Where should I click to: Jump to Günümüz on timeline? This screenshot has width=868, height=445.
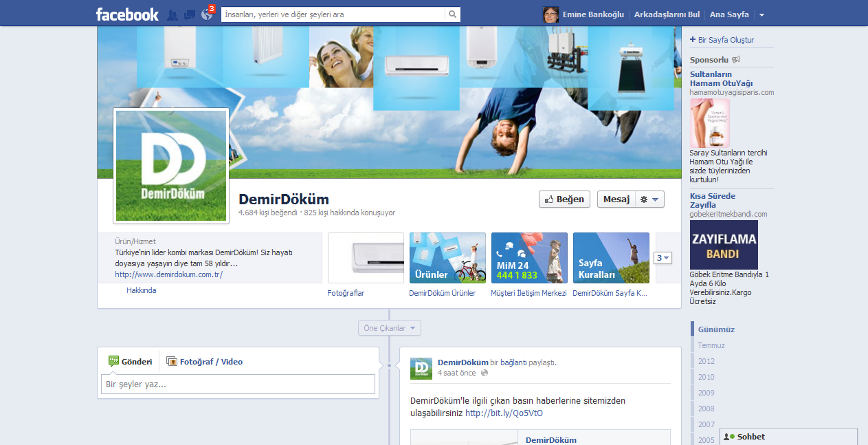point(717,329)
